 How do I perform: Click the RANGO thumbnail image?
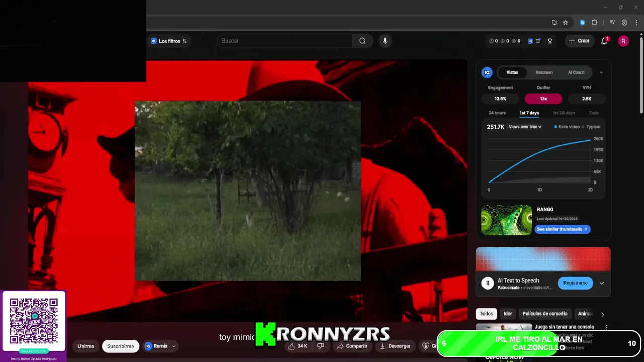pyautogui.click(x=507, y=220)
